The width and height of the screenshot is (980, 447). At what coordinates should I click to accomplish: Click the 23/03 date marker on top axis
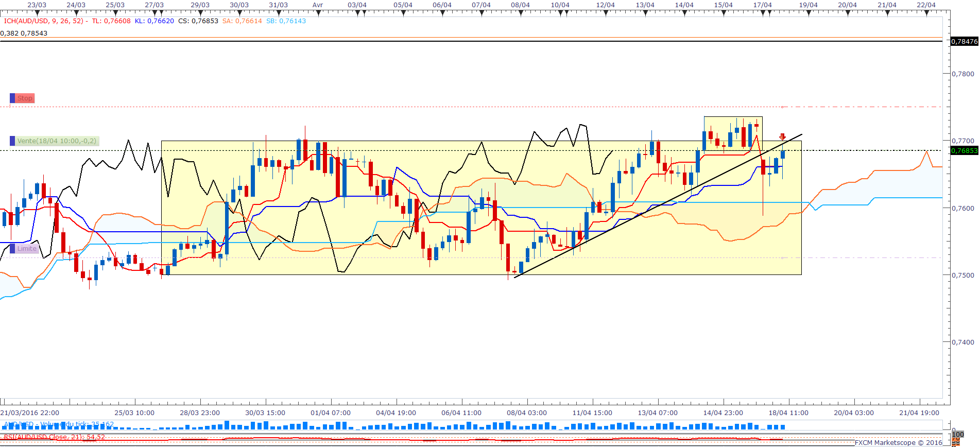coord(37,5)
